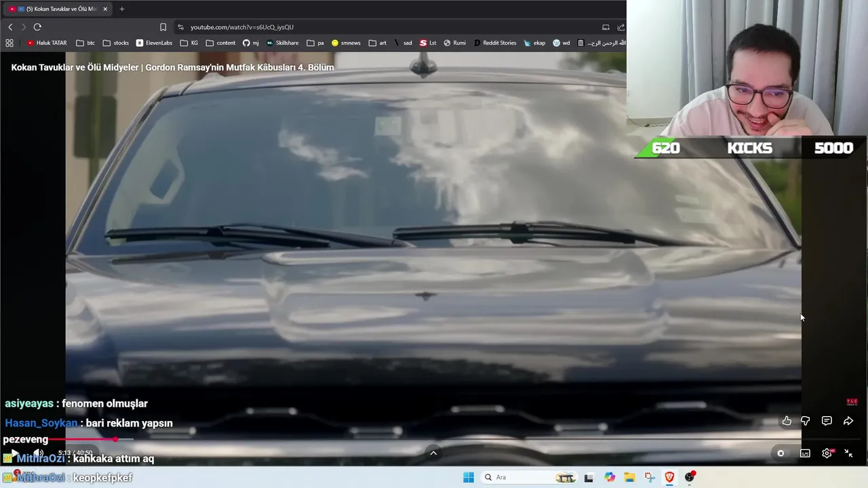Expand the btc bookmarks folder

pos(85,43)
